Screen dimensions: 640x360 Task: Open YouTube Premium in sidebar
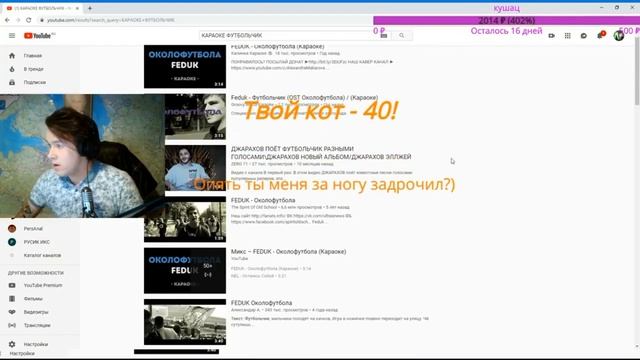[x=43, y=285]
